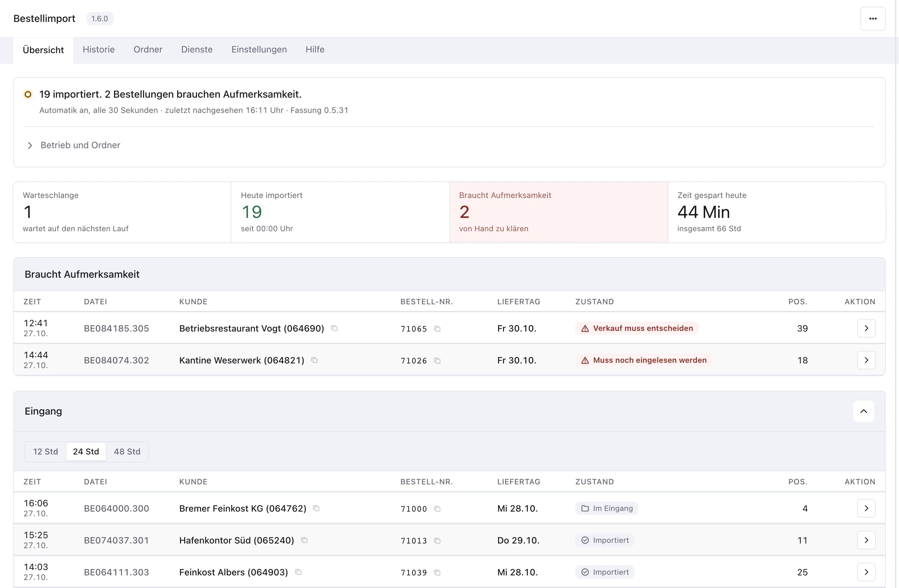The width and height of the screenshot is (899, 588).
Task: Copy customer name Hafenkontor Süd (065240)
Action: pyautogui.click(x=305, y=540)
